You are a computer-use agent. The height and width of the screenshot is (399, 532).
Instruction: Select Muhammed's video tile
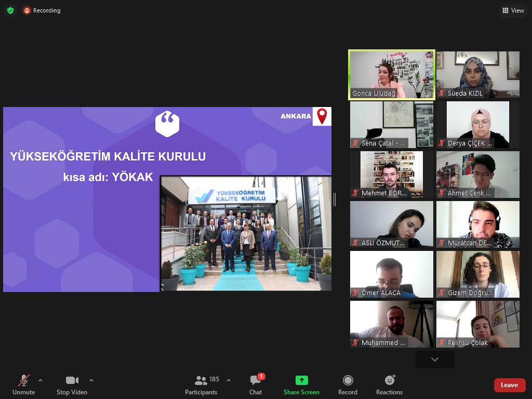tap(392, 324)
